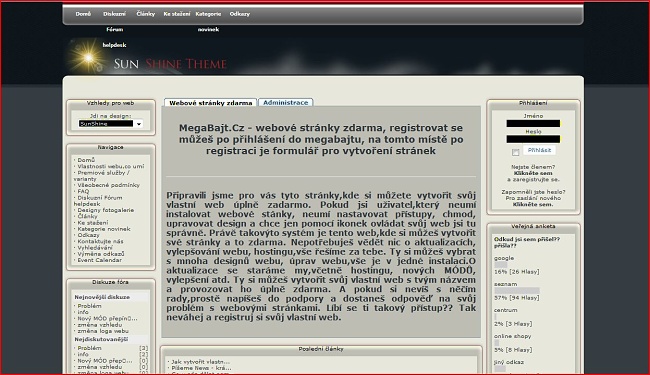Click the poll question Odkud jsi sem přišel??
The image size is (650, 375).
[527, 242]
